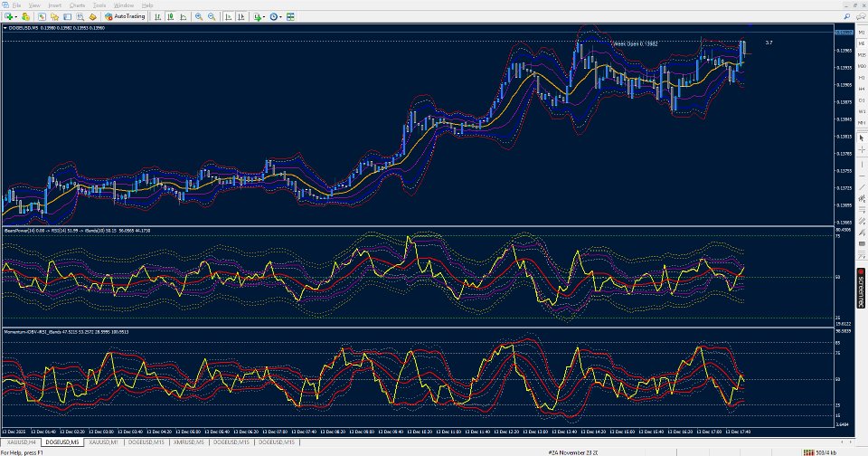Image resolution: width=868 pixels, height=456 pixels.
Task: Select the Fibonacci Retracement tool
Action: pos(862,209)
